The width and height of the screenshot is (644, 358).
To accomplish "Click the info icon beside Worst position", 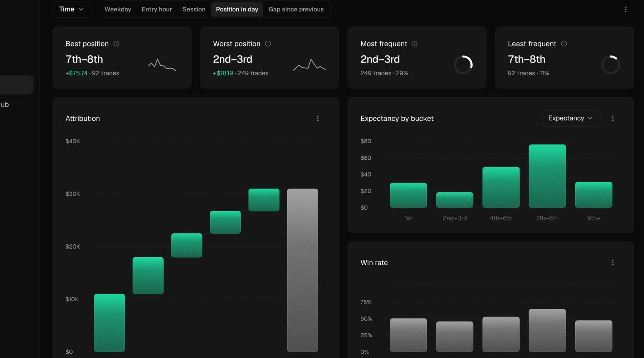I will tap(268, 44).
